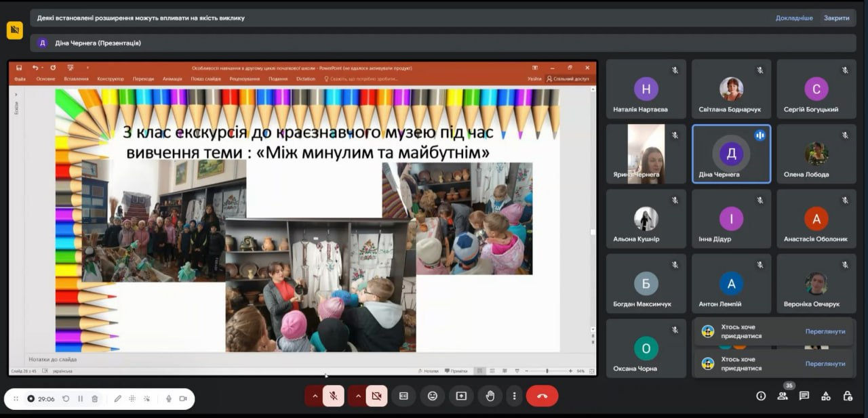Raise hand using the hand icon
The image size is (868, 418).
(x=490, y=396)
